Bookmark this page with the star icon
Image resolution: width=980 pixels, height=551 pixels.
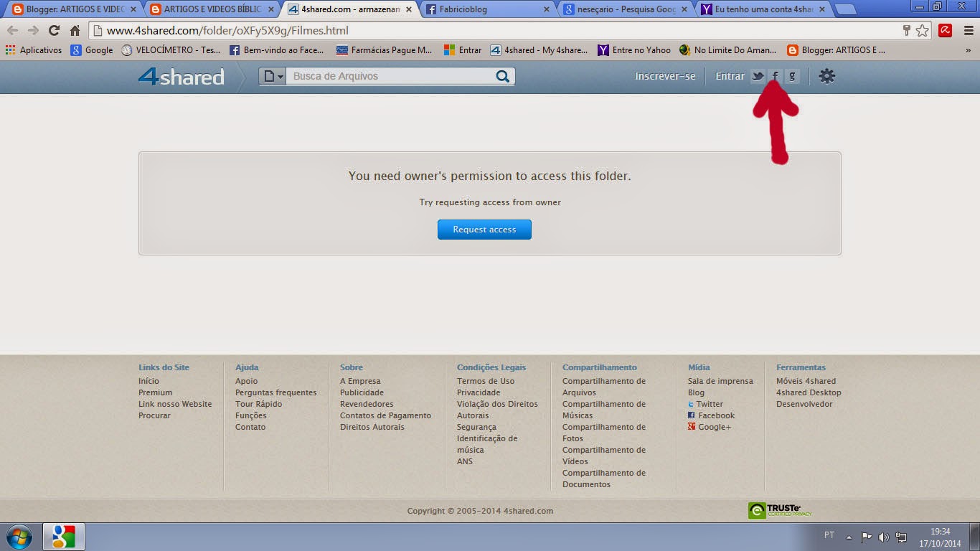923,31
